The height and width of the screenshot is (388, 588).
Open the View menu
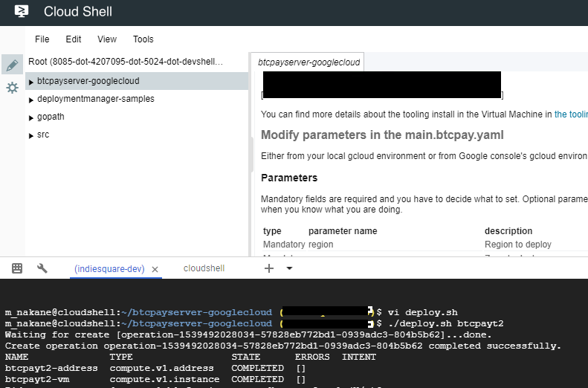tap(107, 39)
